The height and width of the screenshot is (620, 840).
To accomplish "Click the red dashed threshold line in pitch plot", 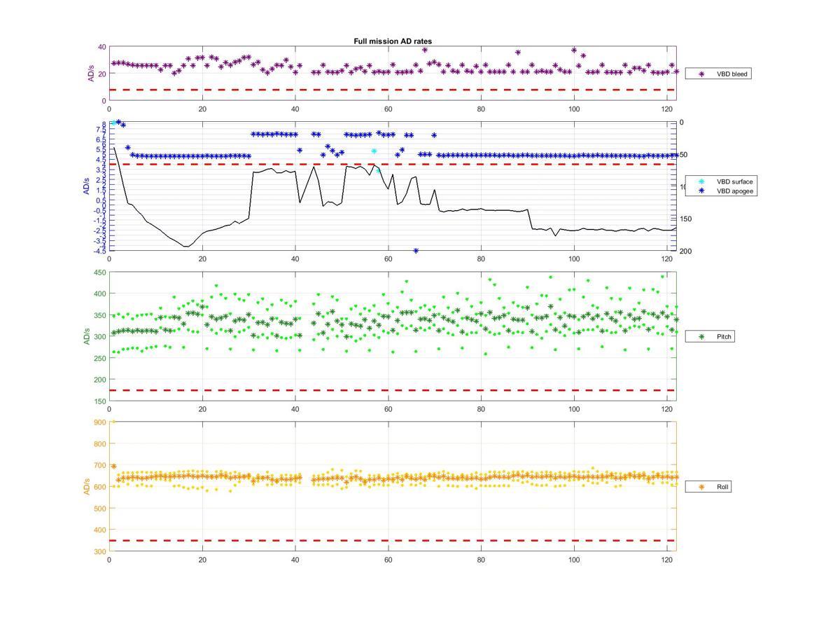I will coord(393,390).
